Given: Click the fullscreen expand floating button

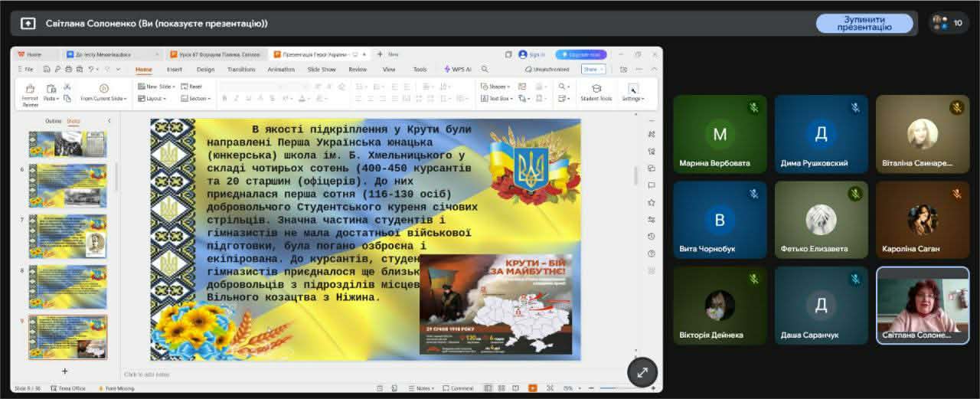Looking at the screenshot, I should pyautogui.click(x=642, y=372).
